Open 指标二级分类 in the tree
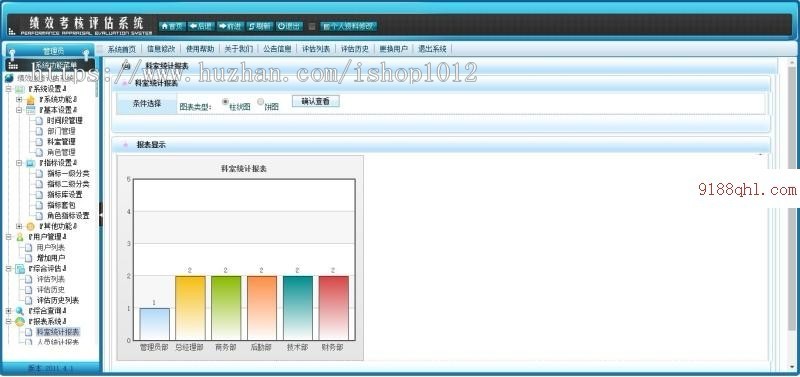Screen dimensions: 800x377 pos(68,184)
